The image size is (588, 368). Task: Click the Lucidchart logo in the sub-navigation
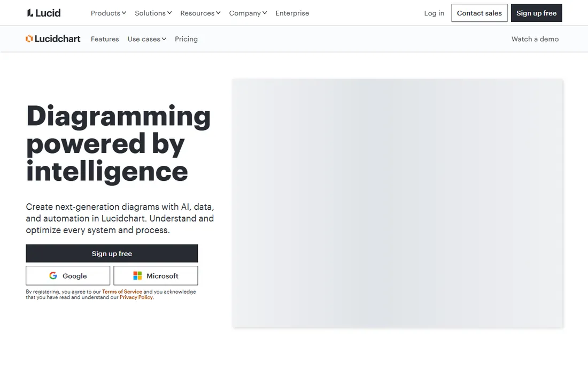(53, 39)
